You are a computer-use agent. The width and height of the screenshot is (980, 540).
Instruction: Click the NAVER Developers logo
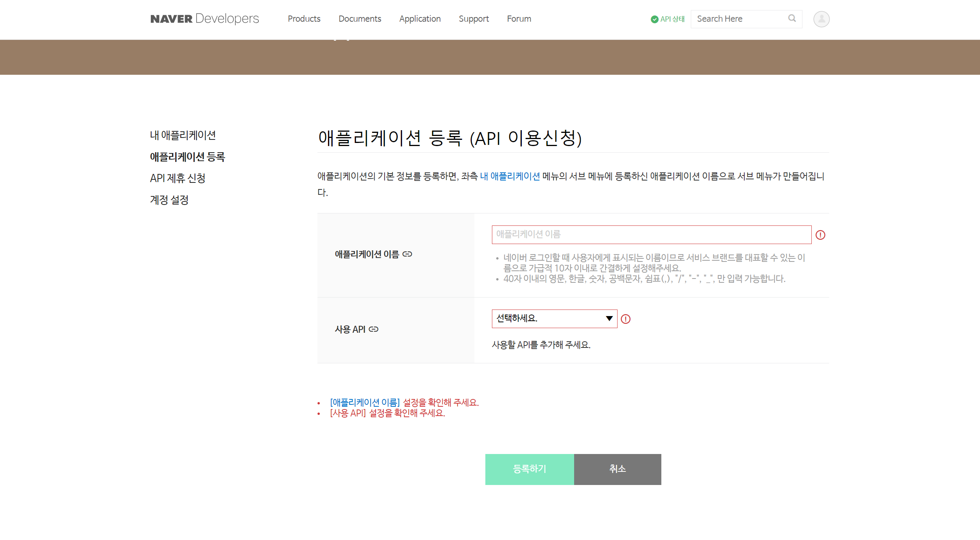[204, 19]
